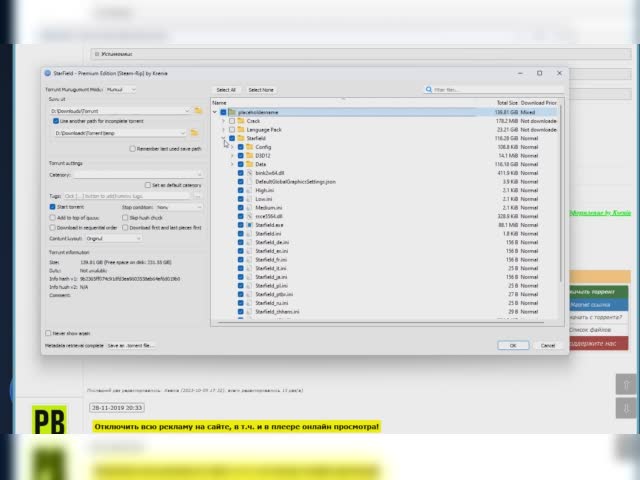Click the Filter files search field
The height and width of the screenshot is (480, 640).
click(493, 89)
